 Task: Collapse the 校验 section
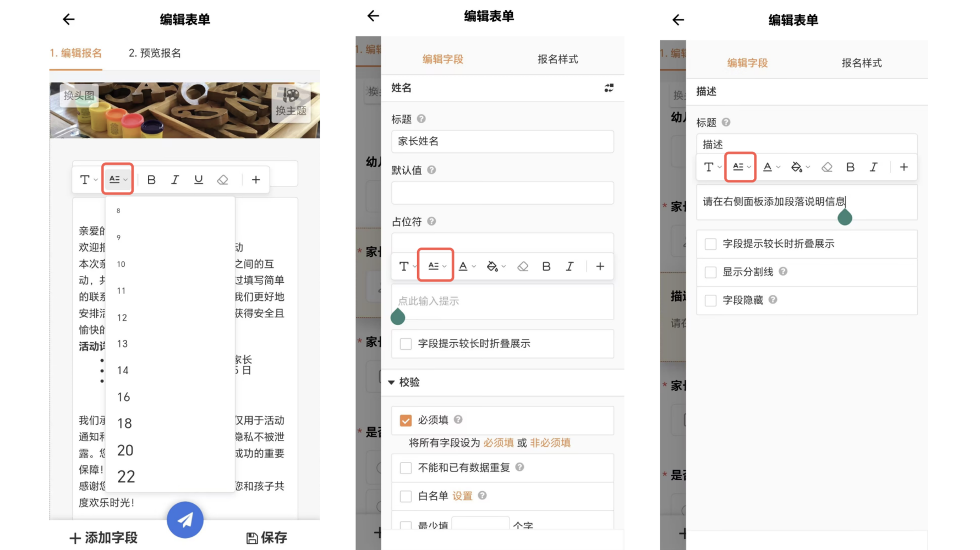391,382
